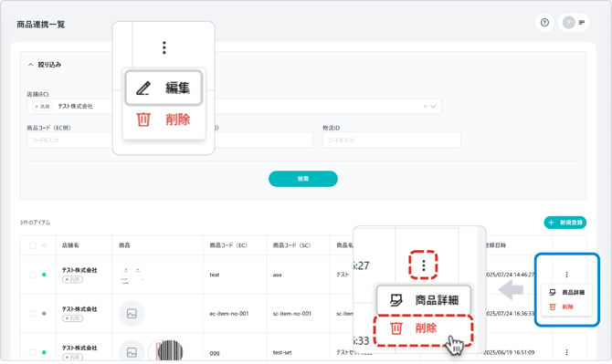
Task: Click the 検索 search button
Action: [303, 179]
